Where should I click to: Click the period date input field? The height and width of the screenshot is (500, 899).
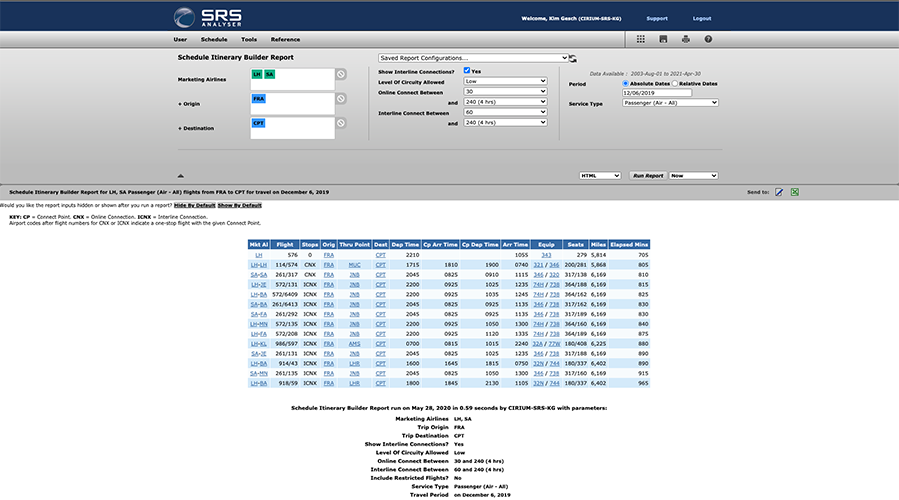click(657, 93)
